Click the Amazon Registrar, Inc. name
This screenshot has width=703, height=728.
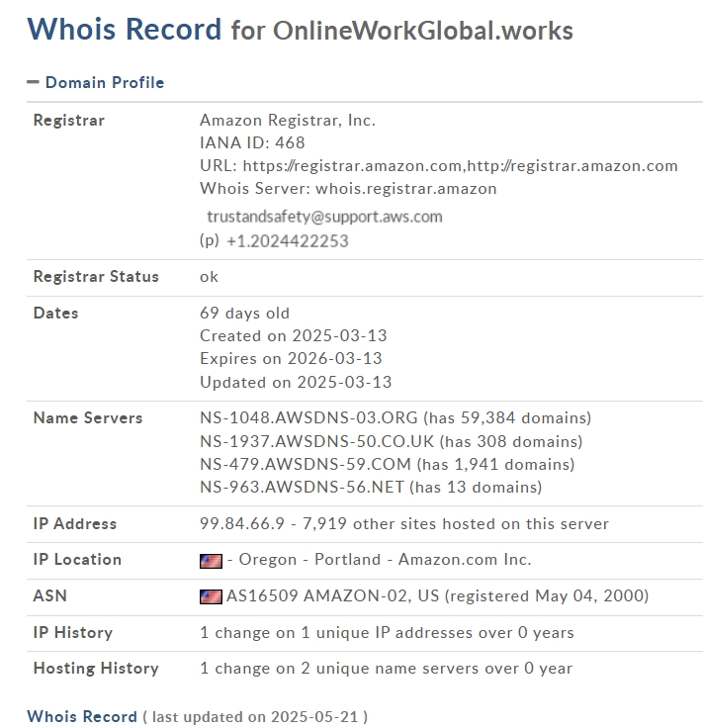pyautogui.click(x=288, y=121)
